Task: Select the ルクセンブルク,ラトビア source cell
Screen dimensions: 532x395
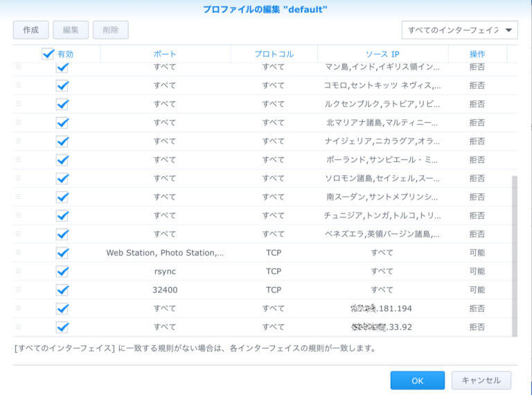Action: pos(382,104)
